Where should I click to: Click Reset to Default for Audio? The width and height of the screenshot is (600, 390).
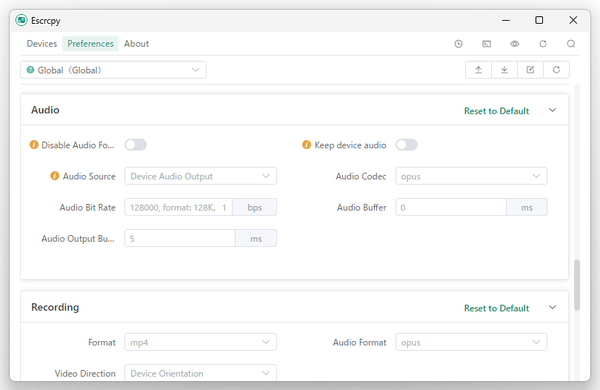(x=496, y=111)
